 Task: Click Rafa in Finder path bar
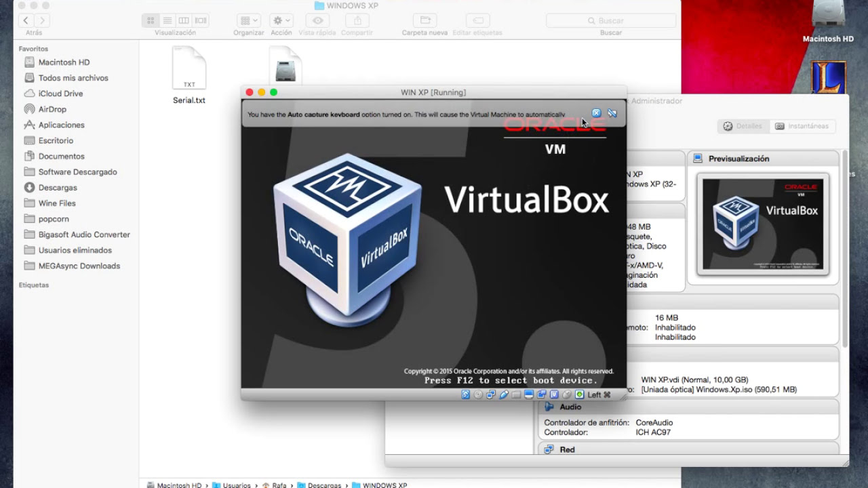point(274,485)
